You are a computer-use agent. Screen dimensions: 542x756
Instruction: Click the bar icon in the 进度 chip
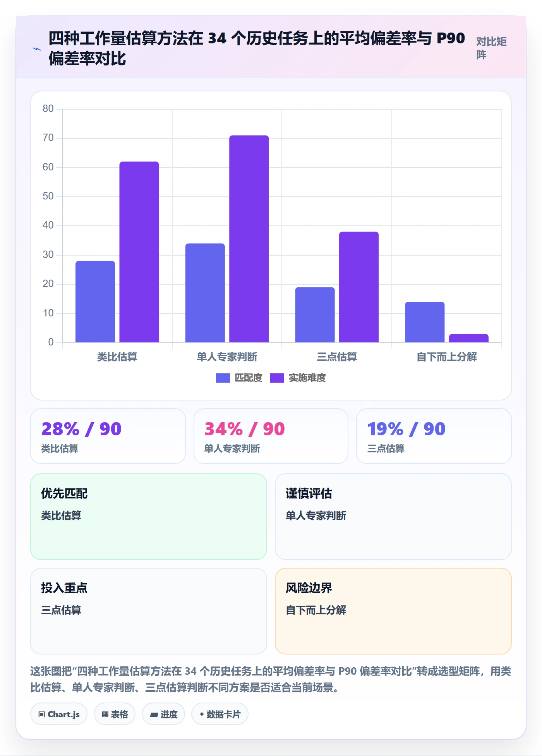tap(154, 715)
